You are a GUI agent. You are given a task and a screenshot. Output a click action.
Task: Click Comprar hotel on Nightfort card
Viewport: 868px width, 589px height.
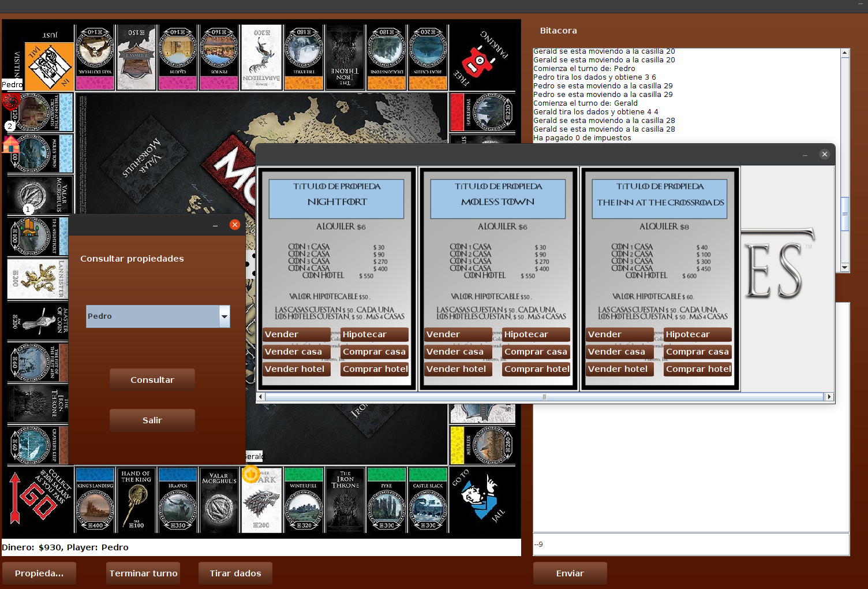(x=375, y=369)
